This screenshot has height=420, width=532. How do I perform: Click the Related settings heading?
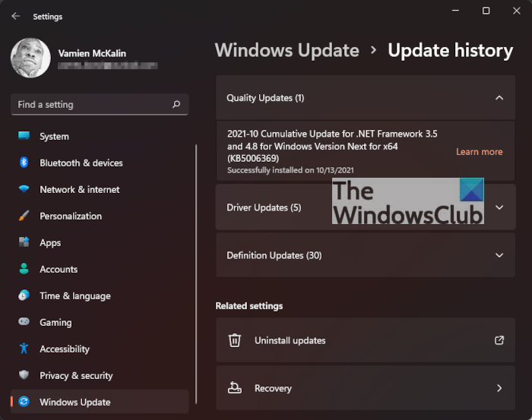(249, 306)
